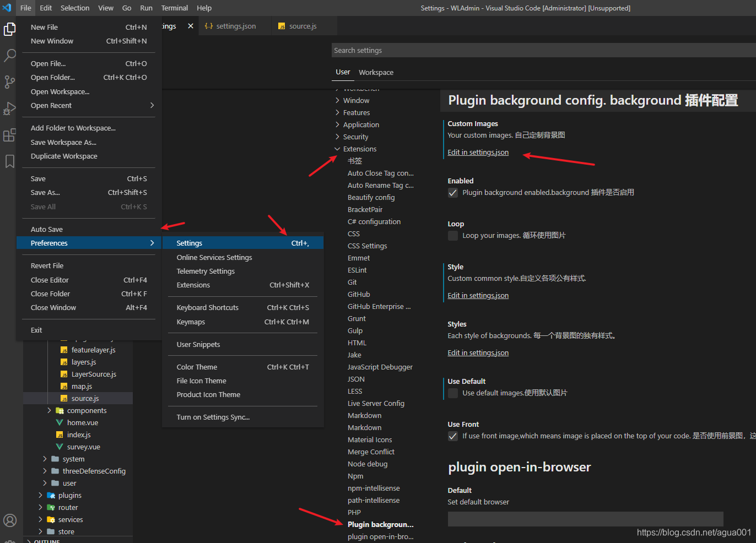
Task: Open the source.js editor tab
Action: pos(303,26)
